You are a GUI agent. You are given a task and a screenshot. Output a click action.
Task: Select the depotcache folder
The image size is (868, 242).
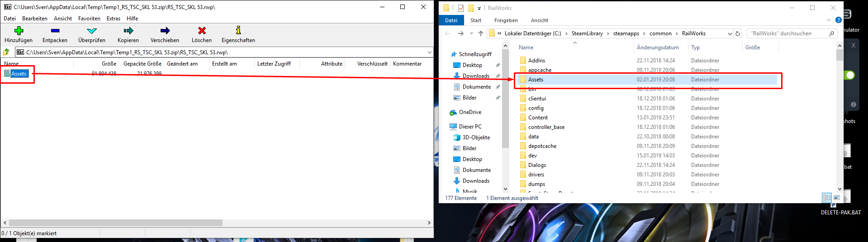[542, 146]
